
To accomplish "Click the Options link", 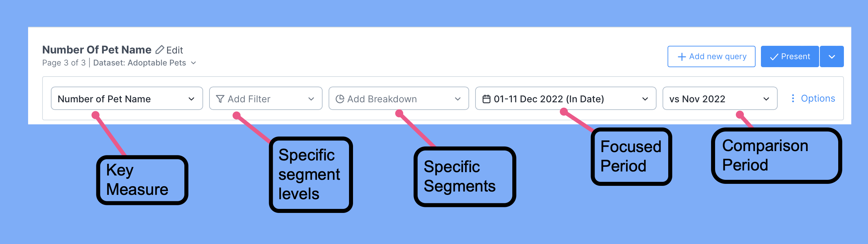I will [x=818, y=98].
